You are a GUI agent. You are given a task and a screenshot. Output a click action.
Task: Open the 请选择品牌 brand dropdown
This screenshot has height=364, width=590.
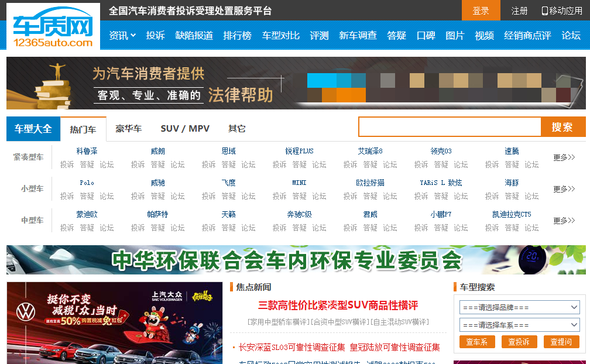point(519,307)
